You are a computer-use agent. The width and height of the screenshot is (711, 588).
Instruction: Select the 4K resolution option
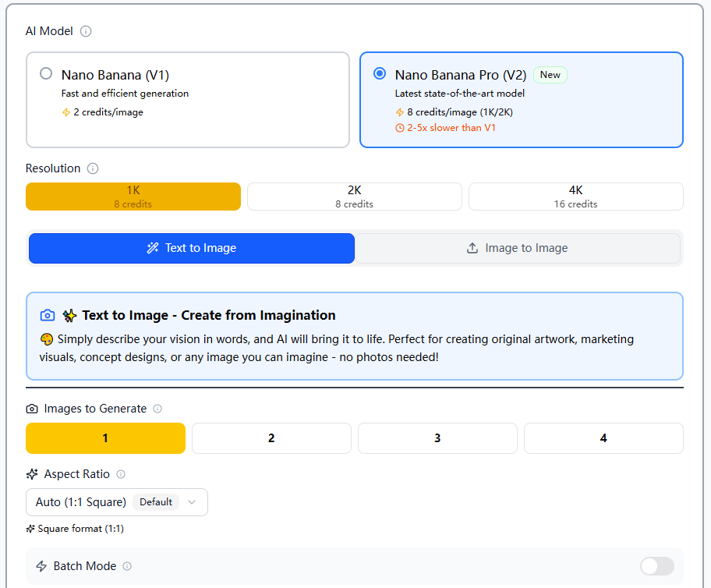click(x=575, y=196)
